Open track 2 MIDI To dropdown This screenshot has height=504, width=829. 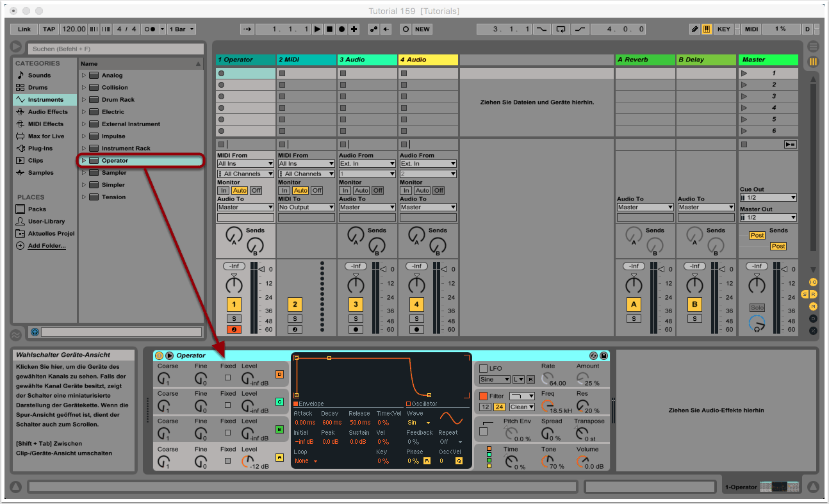306,207
